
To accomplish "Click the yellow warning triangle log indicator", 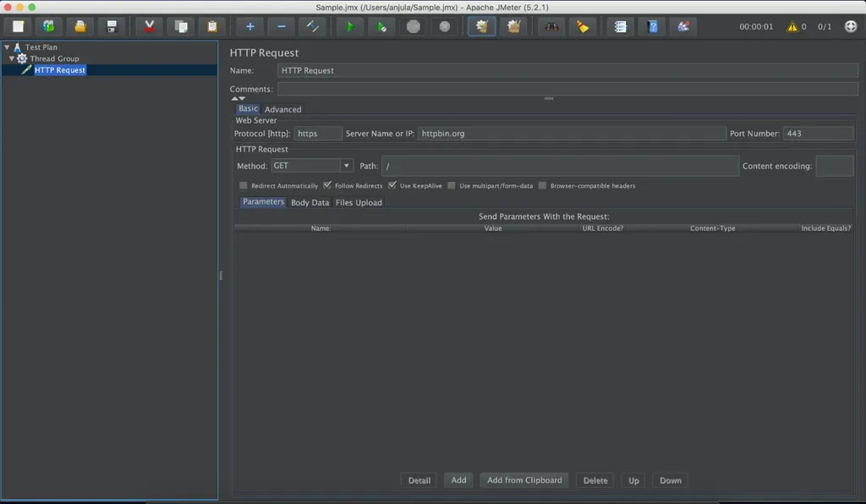I will pos(792,26).
